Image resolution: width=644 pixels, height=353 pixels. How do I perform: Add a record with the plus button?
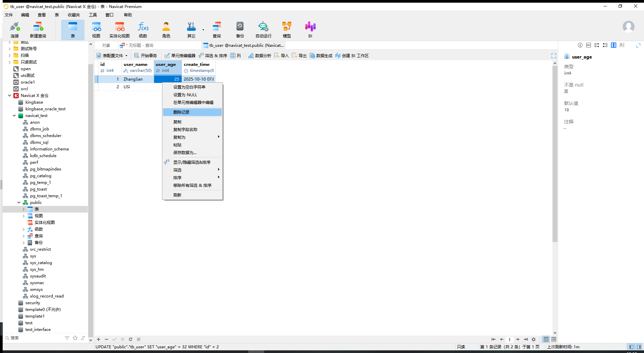click(99, 339)
